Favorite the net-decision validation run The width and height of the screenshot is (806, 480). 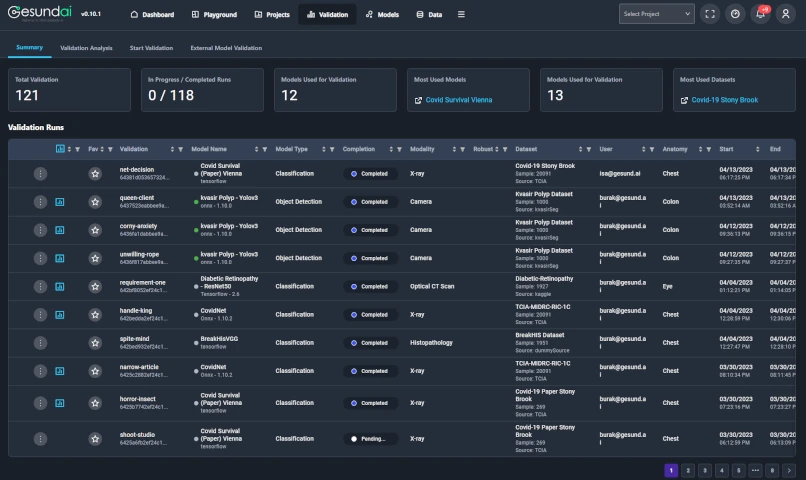point(95,174)
